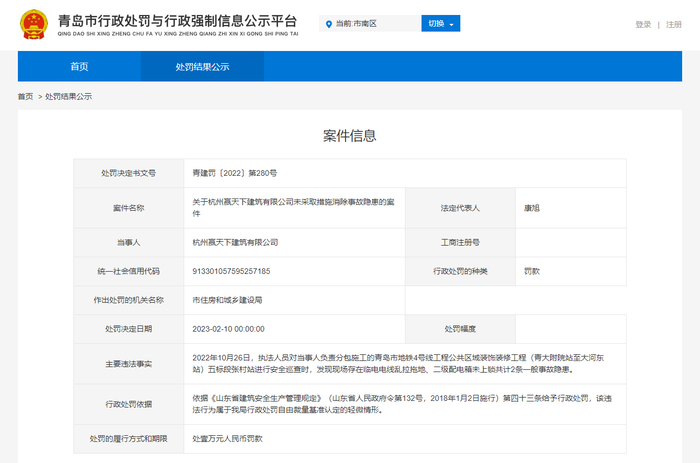Click the 注册 link
700x463 pixels.
point(674,25)
